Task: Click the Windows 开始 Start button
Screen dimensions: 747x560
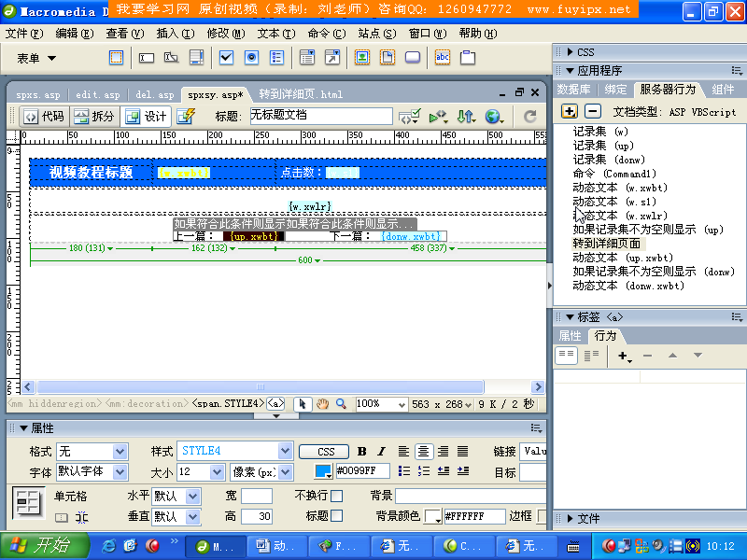Action: click(x=44, y=545)
